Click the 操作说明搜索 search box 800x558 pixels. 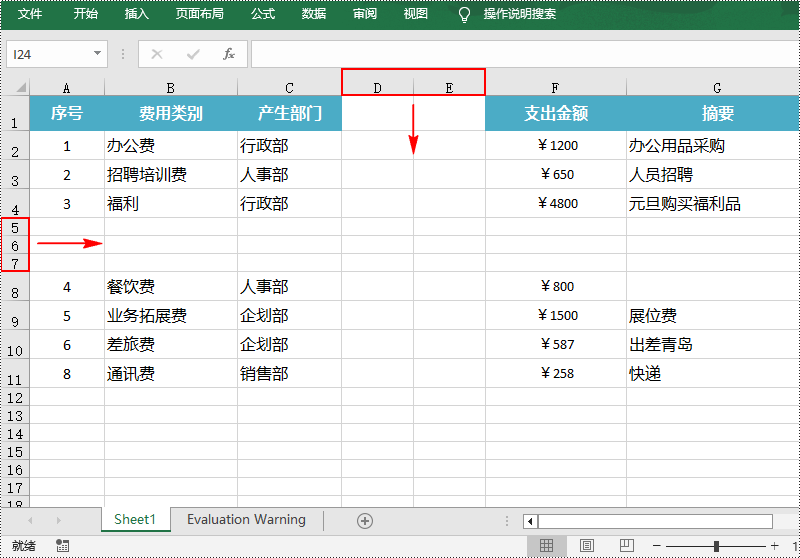point(520,14)
